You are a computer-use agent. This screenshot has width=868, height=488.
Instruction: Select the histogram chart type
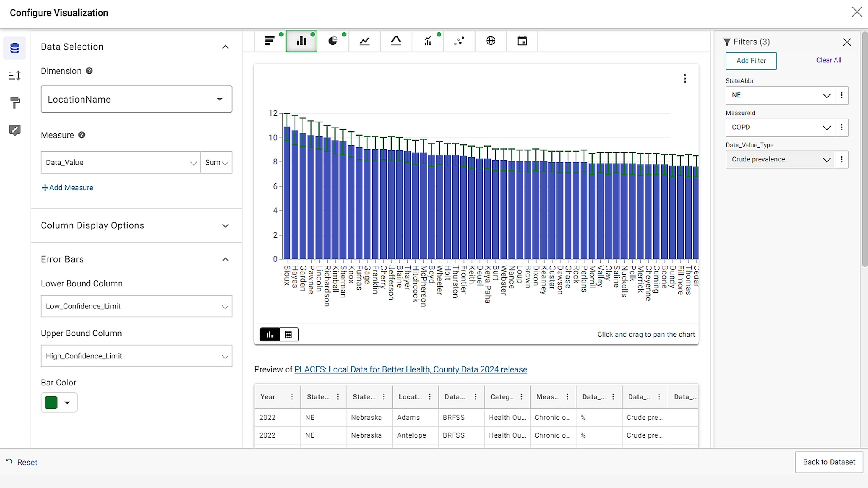[x=396, y=41]
